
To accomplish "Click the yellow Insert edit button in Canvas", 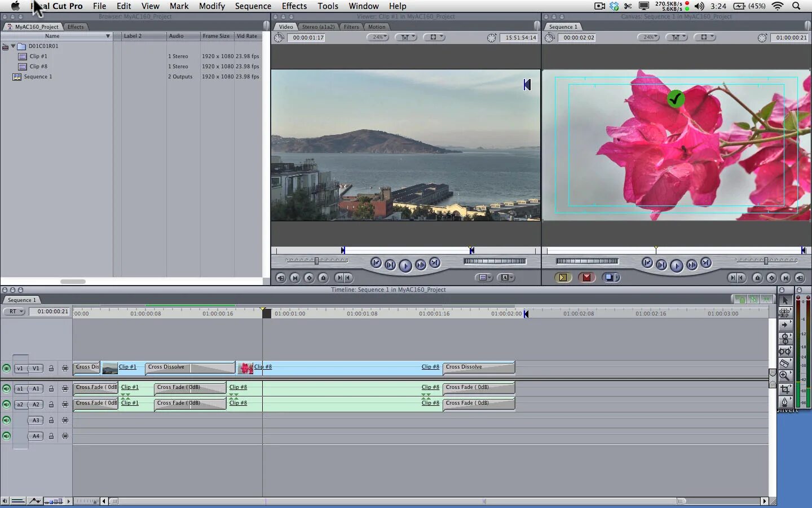I will 563,278.
